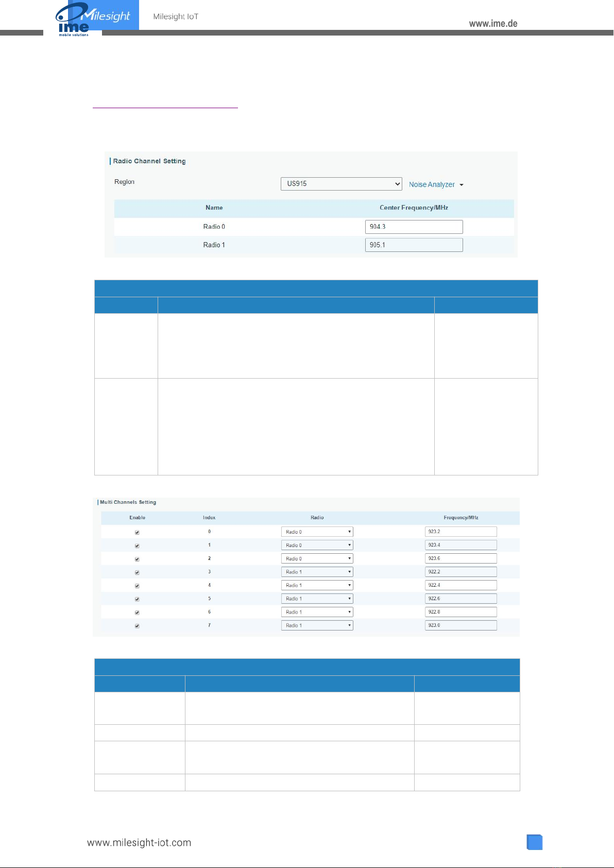The width and height of the screenshot is (614, 868).
Task: Click the Radio column header in Multi Channels
Action: 317,518
